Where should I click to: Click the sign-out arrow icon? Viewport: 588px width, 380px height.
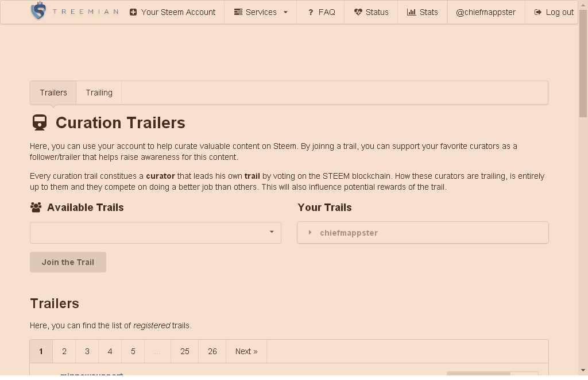[x=537, y=13]
